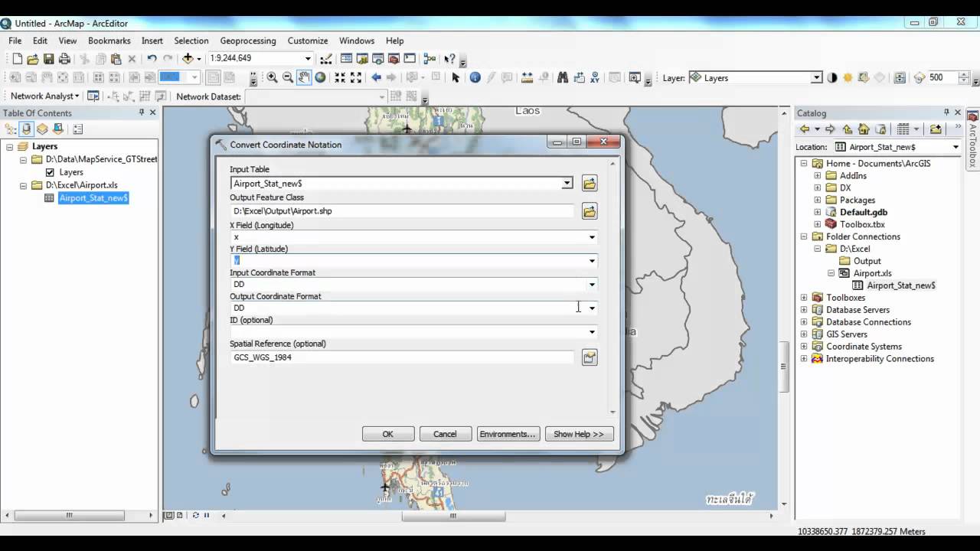The width and height of the screenshot is (980, 551).
Task: Open the Find binoculars tool
Action: pyautogui.click(x=563, y=77)
